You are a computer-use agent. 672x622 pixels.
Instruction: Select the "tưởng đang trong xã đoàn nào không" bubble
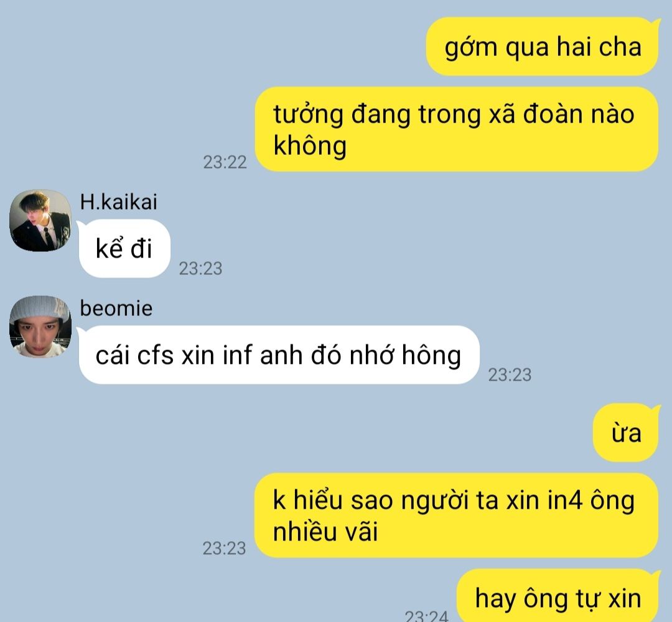pyautogui.click(x=457, y=129)
